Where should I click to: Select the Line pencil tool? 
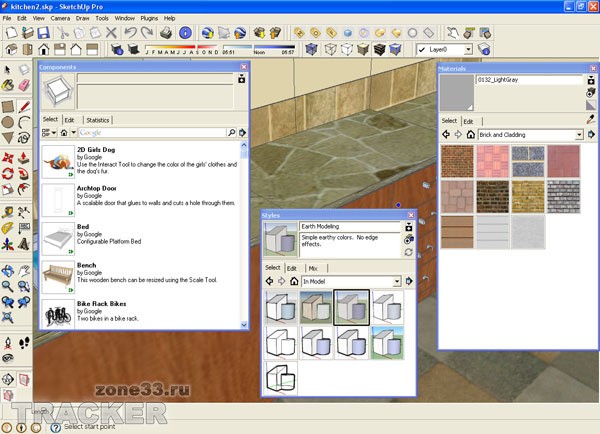[24, 107]
